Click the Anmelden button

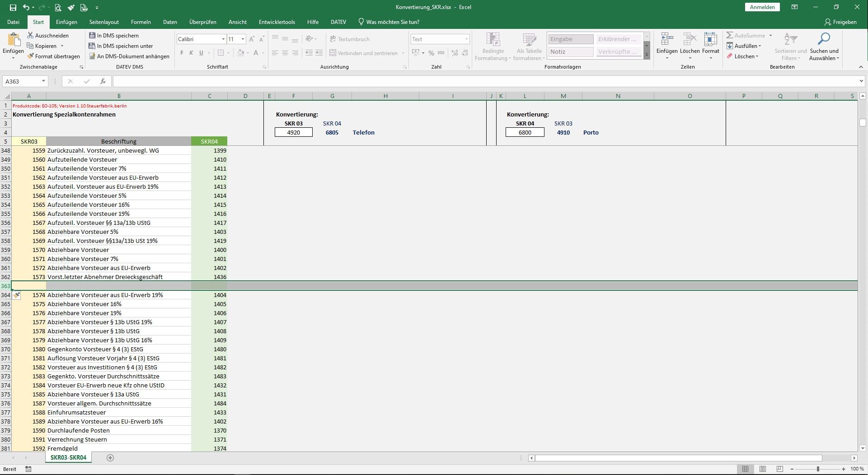coord(762,7)
